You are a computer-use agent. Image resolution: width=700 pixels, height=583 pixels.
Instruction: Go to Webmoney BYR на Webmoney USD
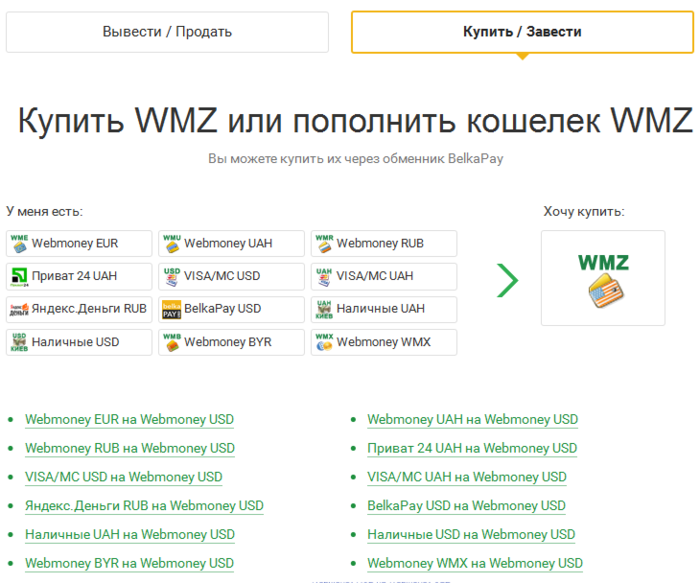[x=129, y=563]
